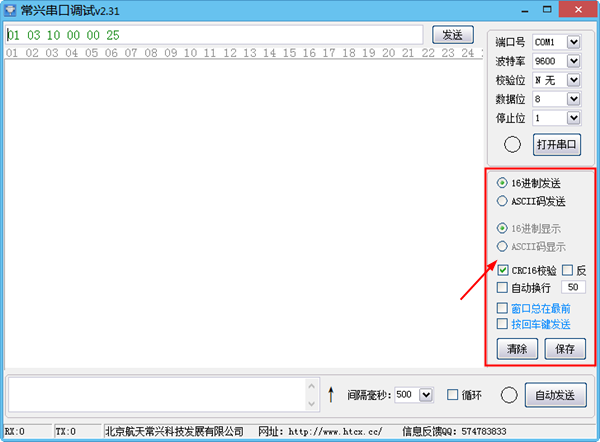The width and height of the screenshot is (600, 442).
Task: Click the 自动发送 button
Action: 555,395
